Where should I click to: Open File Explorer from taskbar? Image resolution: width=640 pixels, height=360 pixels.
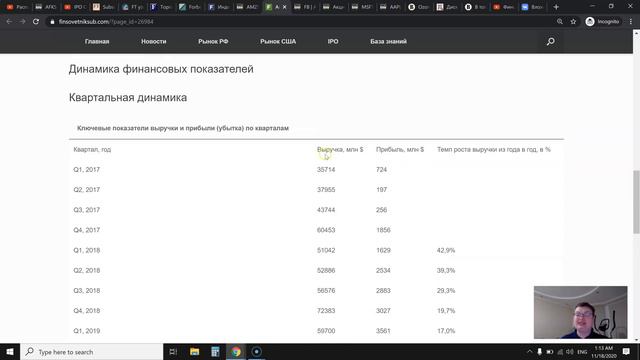194,351
